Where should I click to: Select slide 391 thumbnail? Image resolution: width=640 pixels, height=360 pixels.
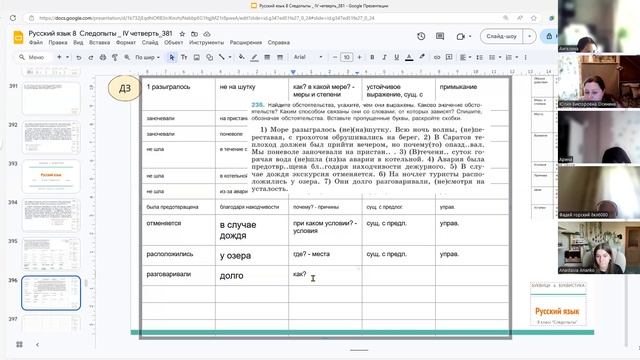pos(51,98)
